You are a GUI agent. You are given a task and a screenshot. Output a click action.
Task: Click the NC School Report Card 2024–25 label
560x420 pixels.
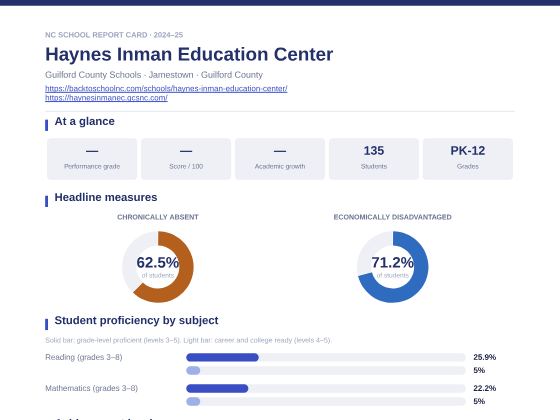click(x=114, y=35)
